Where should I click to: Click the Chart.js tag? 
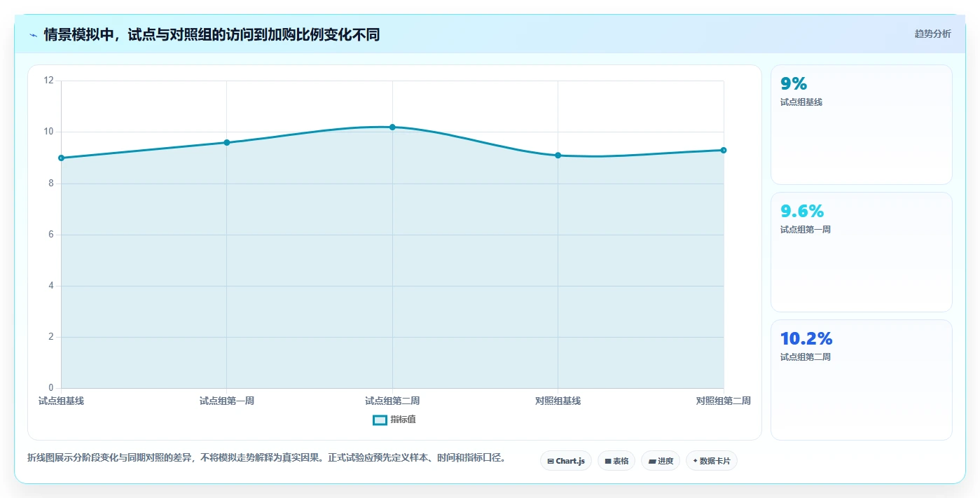point(566,461)
